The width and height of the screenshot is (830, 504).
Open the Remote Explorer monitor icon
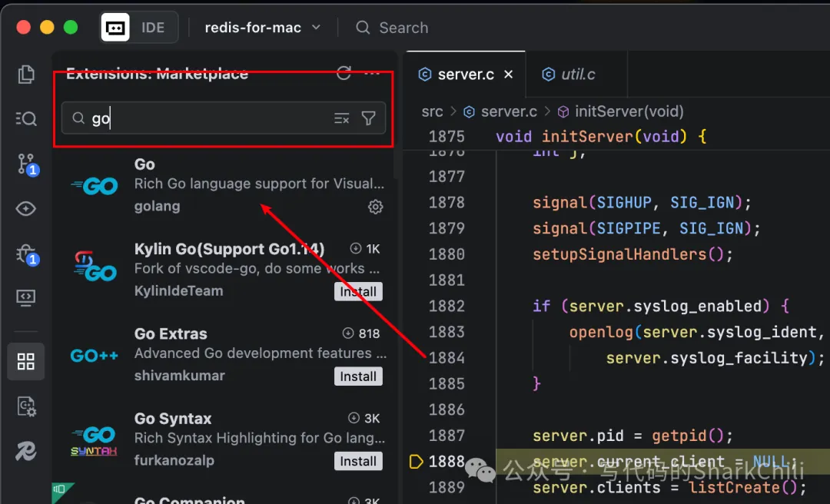(26, 298)
